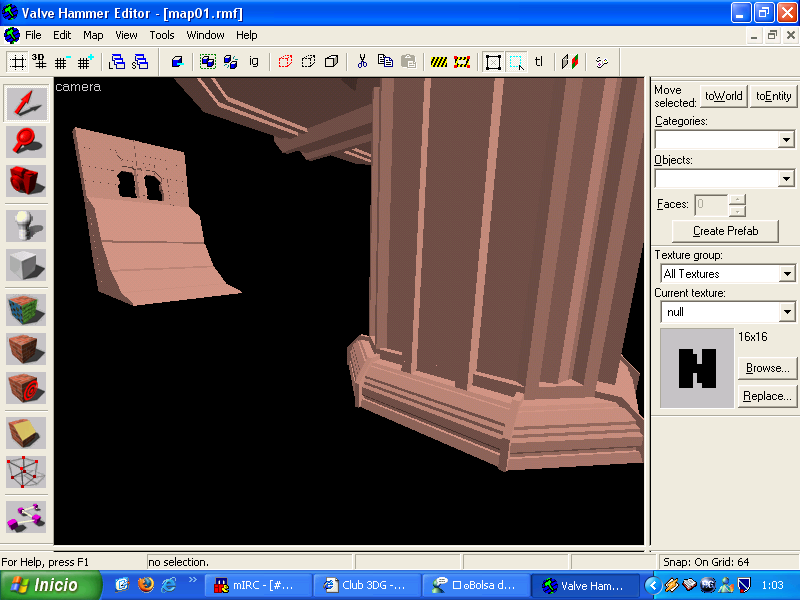Click the paste clipboard icon
800x600 pixels.
[408, 62]
